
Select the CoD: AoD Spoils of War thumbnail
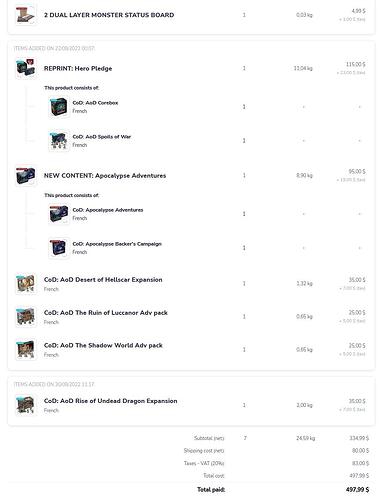59,141
